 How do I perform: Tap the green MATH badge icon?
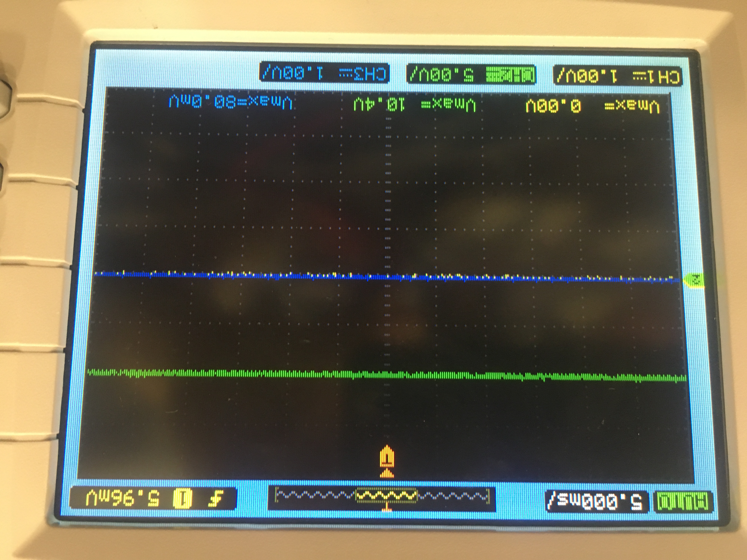click(x=510, y=75)
